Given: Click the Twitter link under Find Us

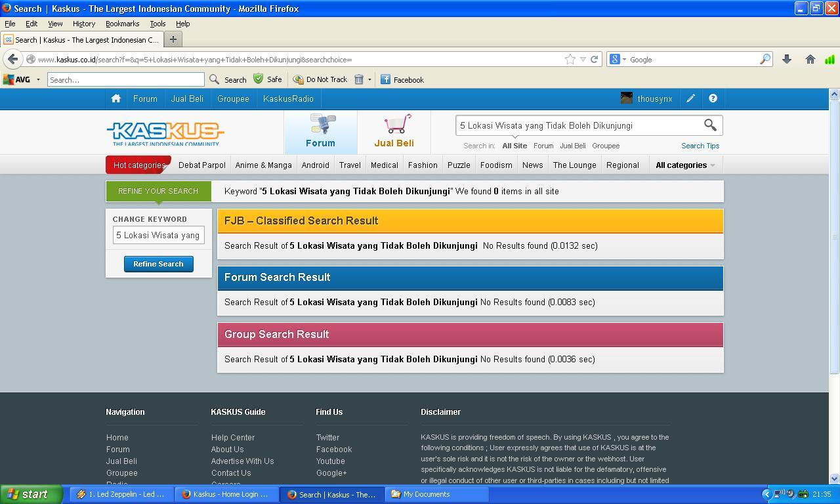Looking at the screenshot, I should click(x=327, y=438).
